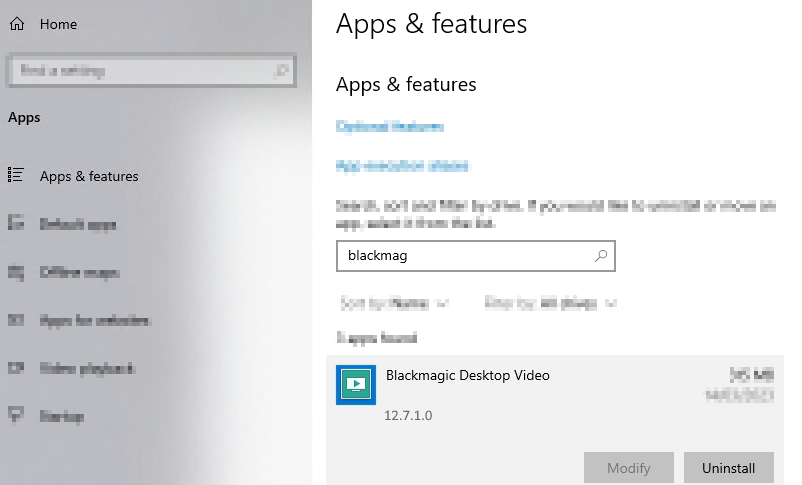Expand the Filter by All drives dropdown

[550, 303]
